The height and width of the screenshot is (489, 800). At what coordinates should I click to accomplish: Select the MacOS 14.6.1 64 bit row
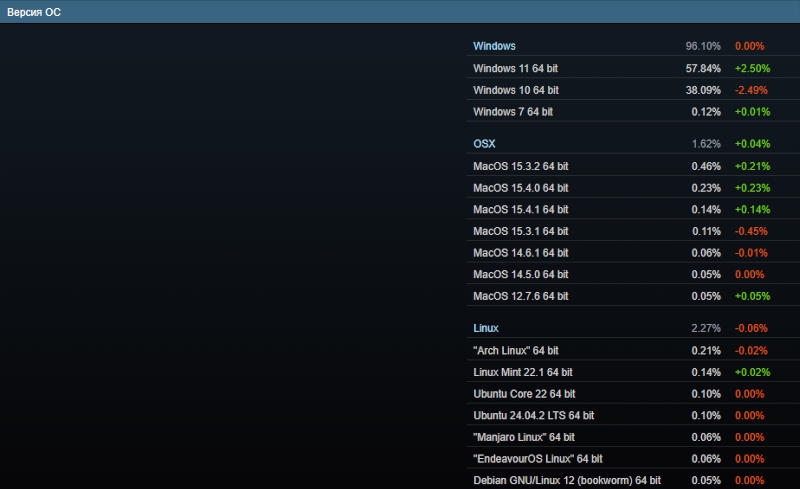tap(520, 253)
